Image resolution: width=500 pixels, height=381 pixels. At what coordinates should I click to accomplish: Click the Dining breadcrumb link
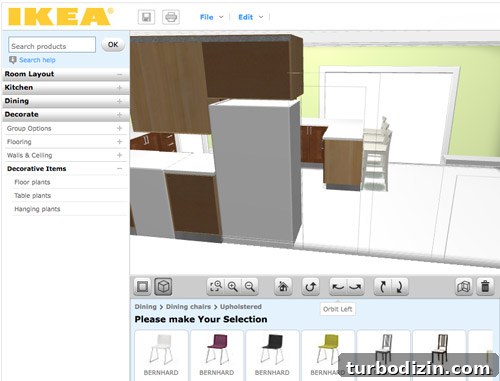146,307
